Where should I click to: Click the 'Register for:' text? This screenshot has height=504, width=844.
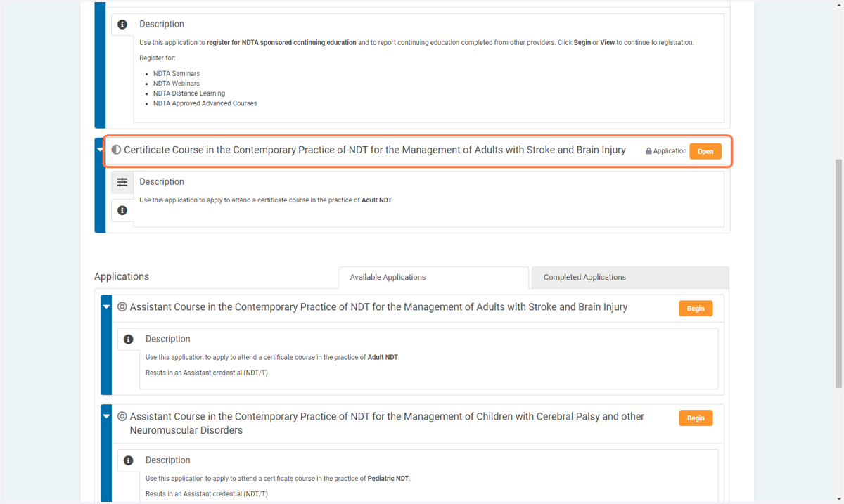click(x=158, y=58)
